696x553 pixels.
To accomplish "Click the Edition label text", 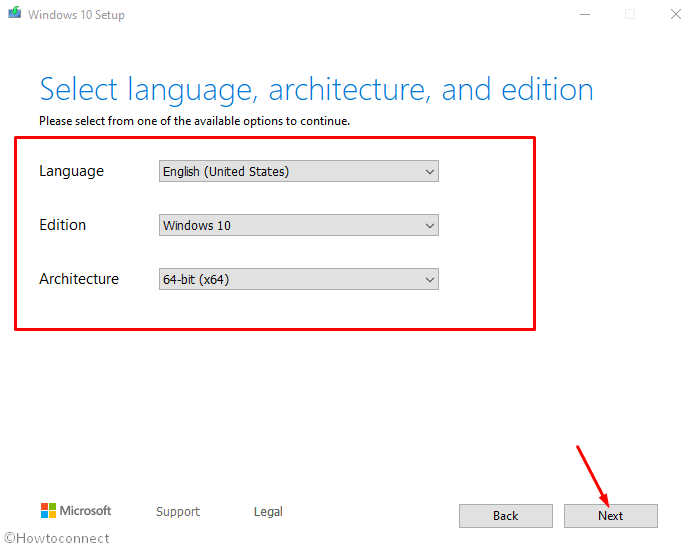I will point(63,225).
